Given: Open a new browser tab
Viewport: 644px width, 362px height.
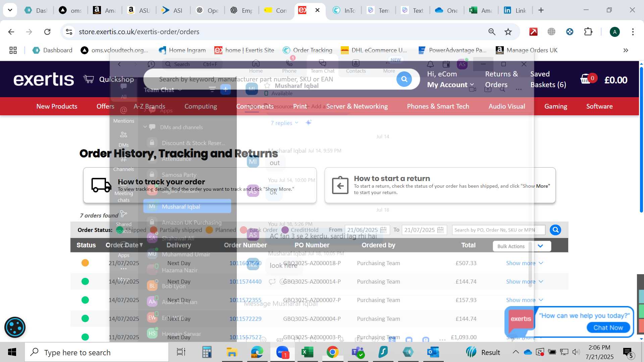Looking at the screenshot, I should click(541, 10).
